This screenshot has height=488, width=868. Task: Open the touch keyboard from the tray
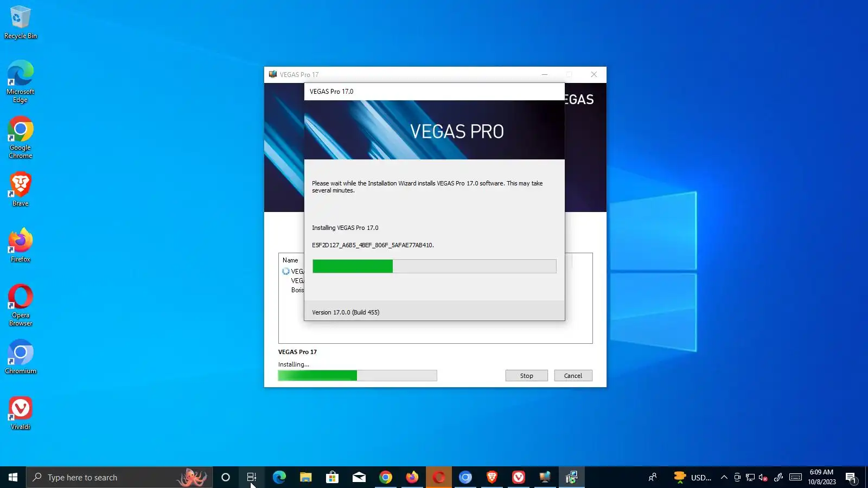(795, 477)
